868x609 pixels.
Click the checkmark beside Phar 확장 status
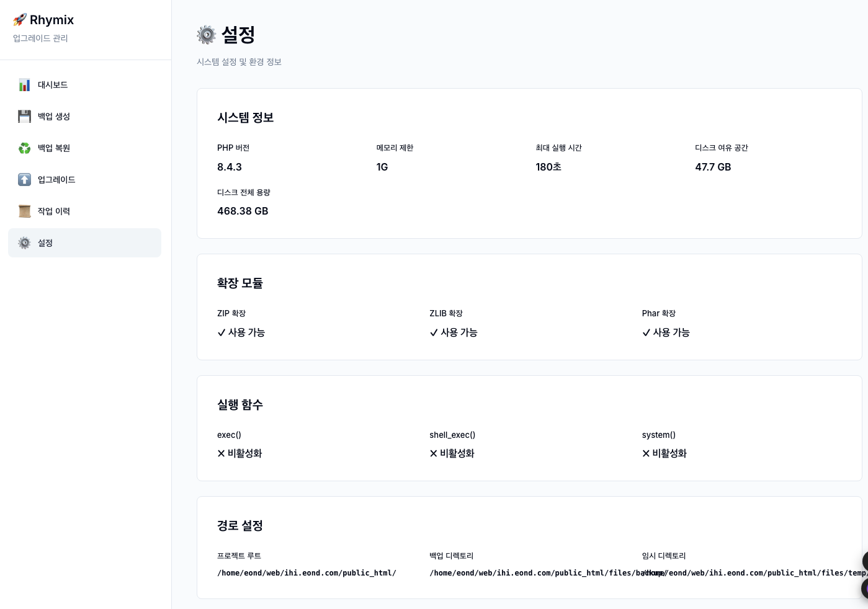pos(647,332)
